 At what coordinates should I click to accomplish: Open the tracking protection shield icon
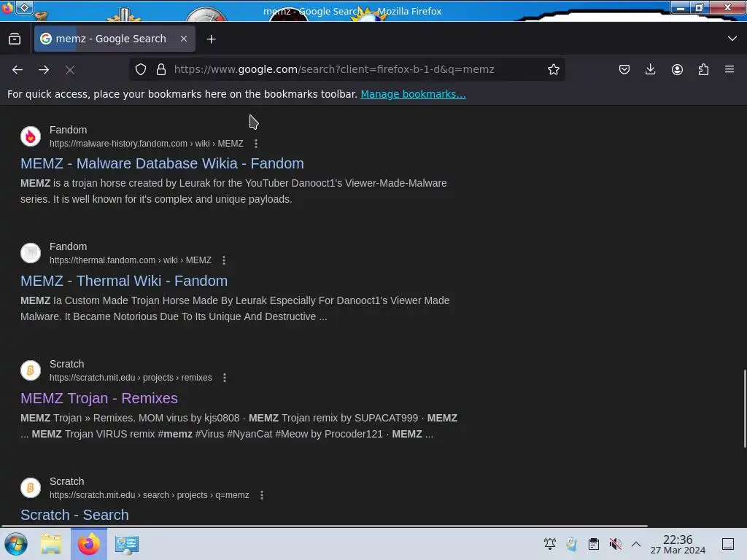(x=141, y=69)
